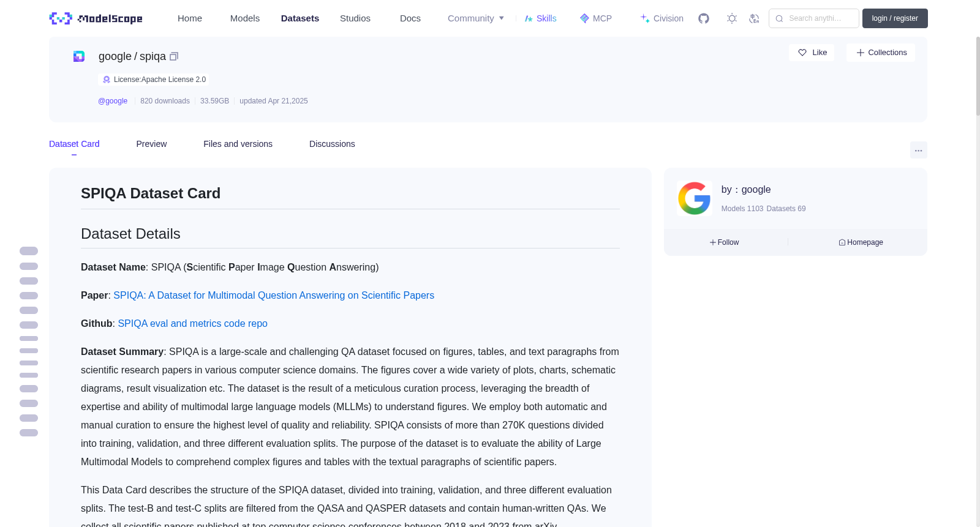Switch to the Dataset Card tab
The height and width of the screenshot is (527, 980).
(x=74, y=144)
